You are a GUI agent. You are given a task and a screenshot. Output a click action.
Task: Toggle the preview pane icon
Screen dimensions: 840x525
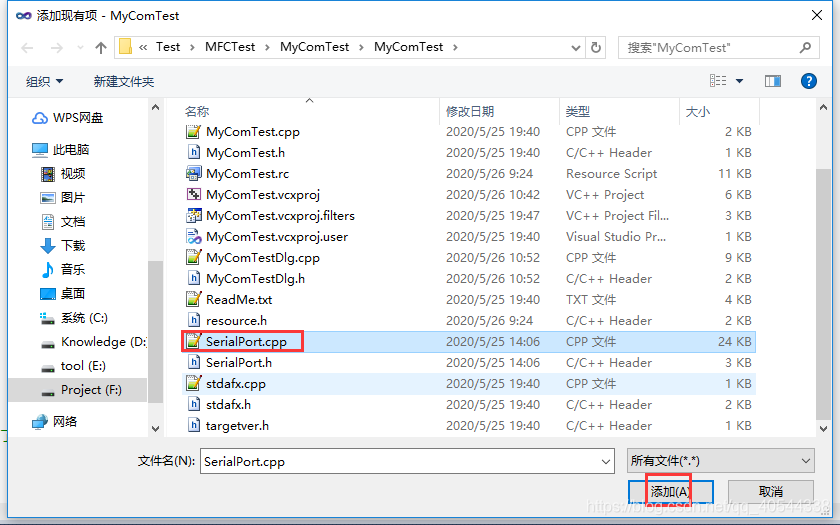(772, 81)
